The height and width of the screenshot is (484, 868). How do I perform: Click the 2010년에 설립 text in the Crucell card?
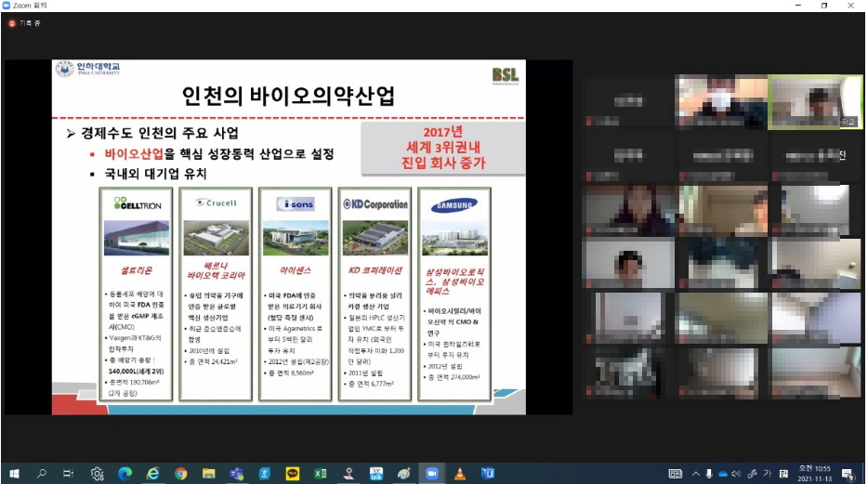pyautogui.click(x=209, y=351)
